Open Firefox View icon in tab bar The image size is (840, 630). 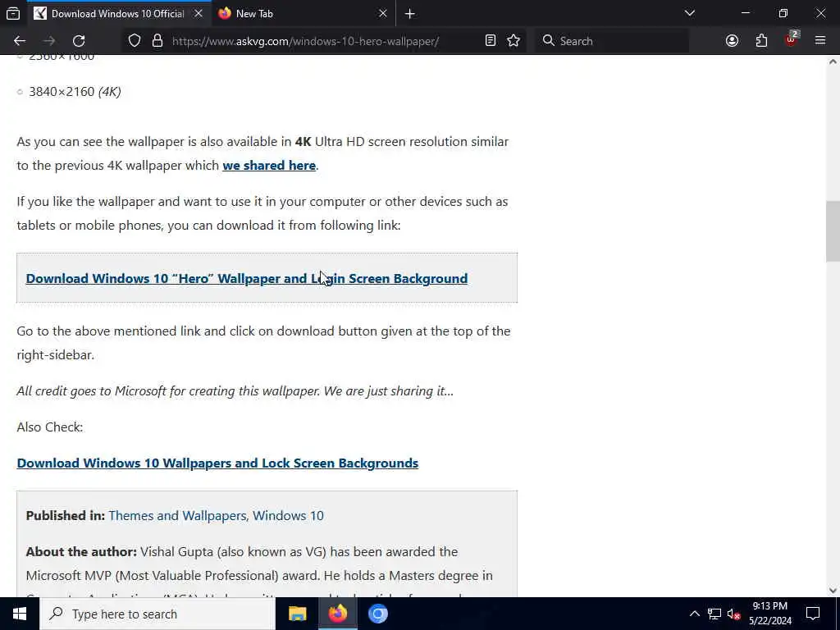coord(13,13)
